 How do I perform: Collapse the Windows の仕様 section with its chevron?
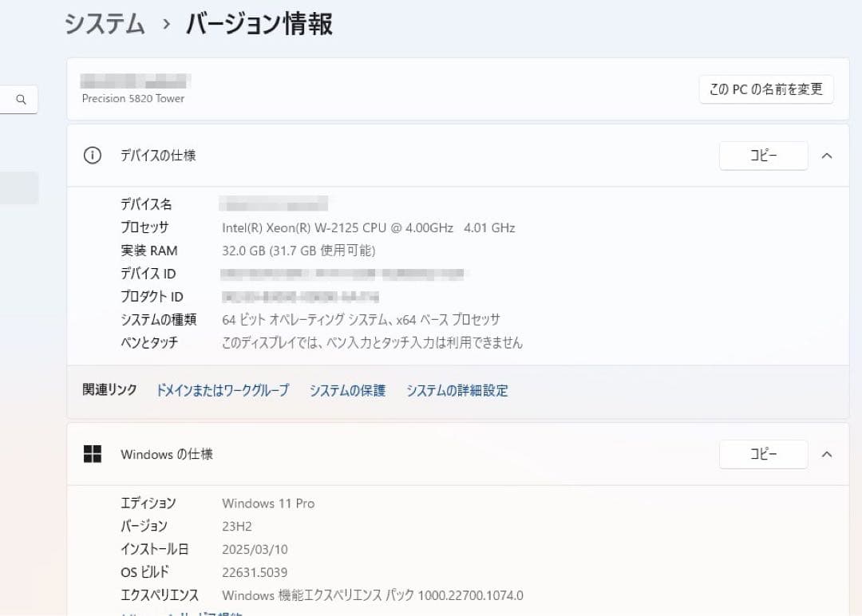(827, 454)
